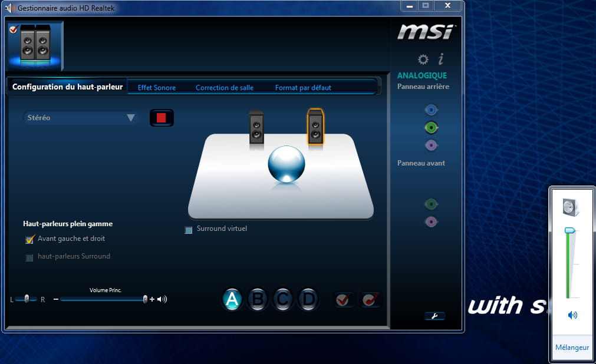The image size is (596, 364).
Task: Click the pink front panel jack
Action: pyautogui.click(x=431, y=221)
